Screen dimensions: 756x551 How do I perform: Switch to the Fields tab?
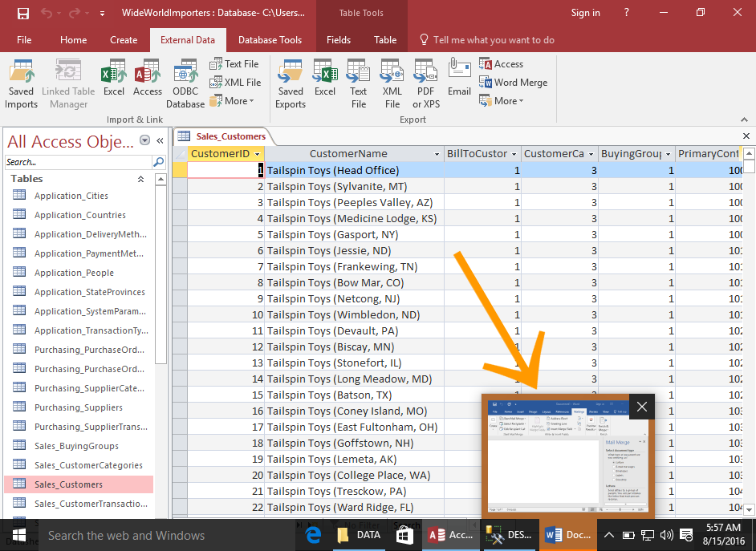(x=339, y=40)
